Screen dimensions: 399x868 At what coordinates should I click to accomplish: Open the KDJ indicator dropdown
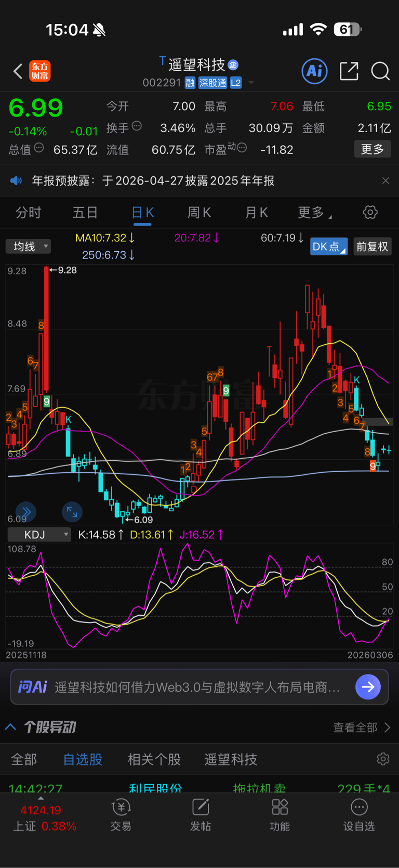click(x=39, y=534)
